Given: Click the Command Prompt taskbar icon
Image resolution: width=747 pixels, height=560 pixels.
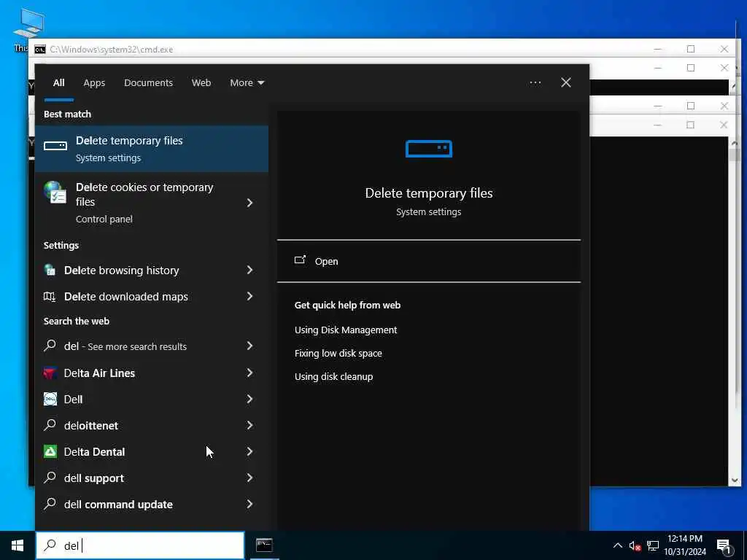Looking at the screenshot, I should [x=264, y=545].
